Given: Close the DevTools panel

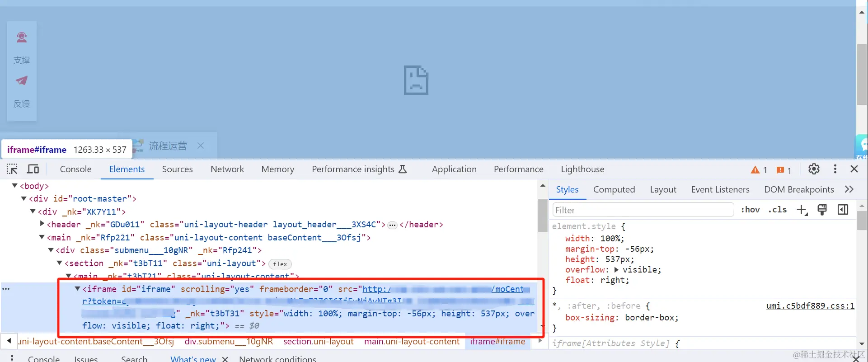Looking at the screenshot, I should point(854,169).
